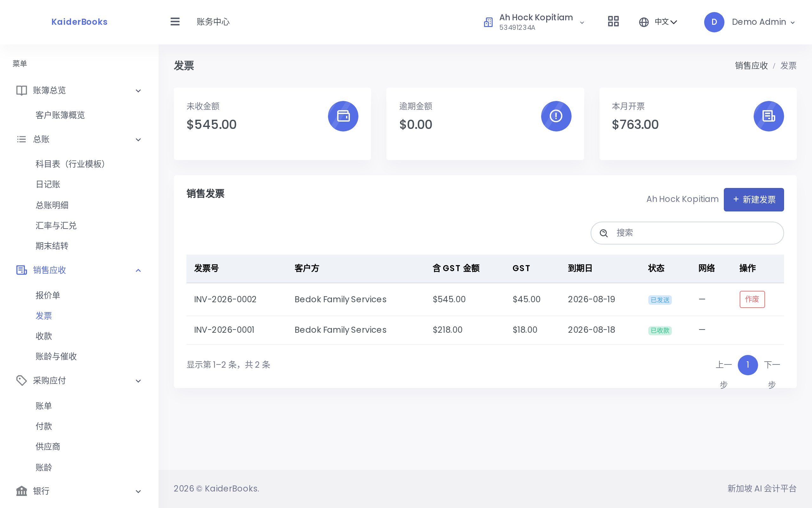
Task: Click the $763.00 本月开票 value
Action: [635, 125]
